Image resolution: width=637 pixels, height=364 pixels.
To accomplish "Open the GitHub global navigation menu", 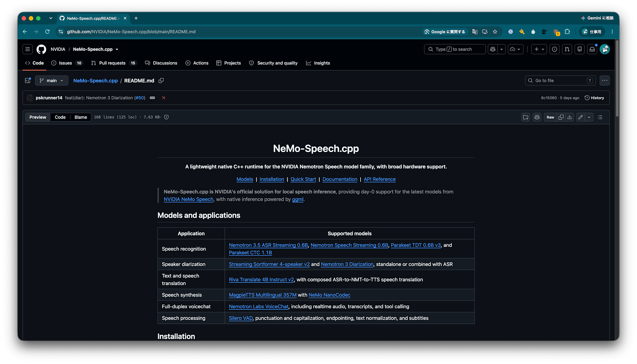I will click(x=28, y=49).
